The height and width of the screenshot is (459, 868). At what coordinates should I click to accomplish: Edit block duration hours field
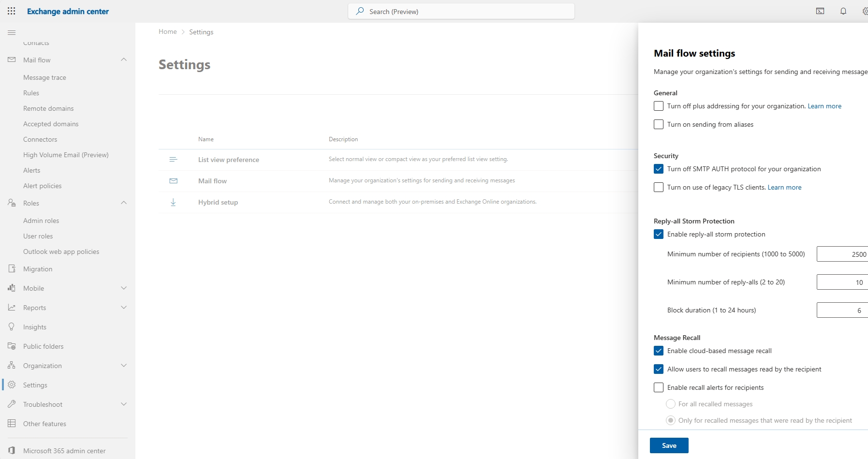pyautogui.click(x=842, y=310)
